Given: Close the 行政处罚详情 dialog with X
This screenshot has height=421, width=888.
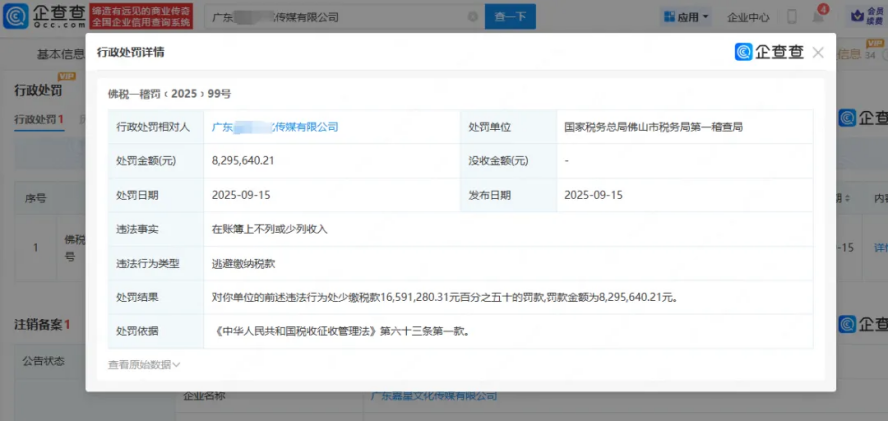Looking at the screenshot, I should (818, 52).
